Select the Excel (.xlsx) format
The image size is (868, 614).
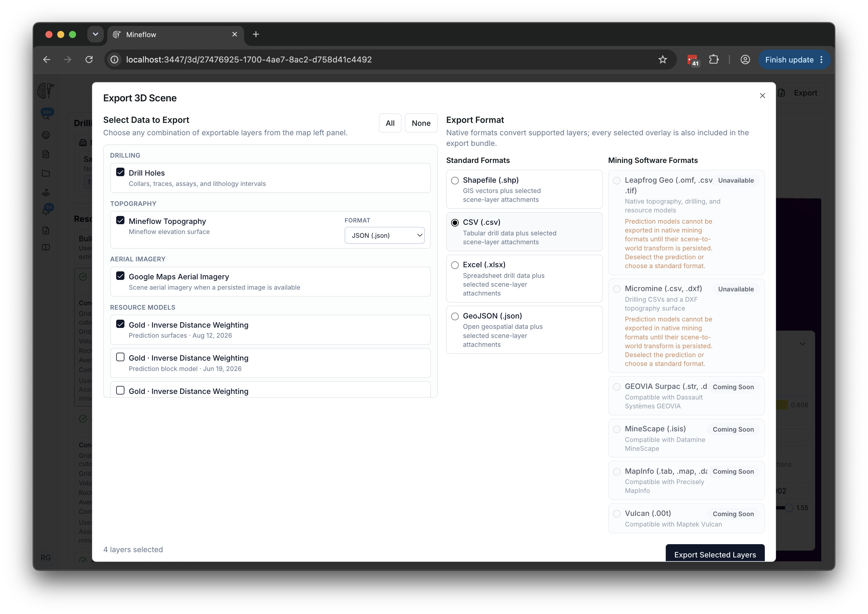point(455,265)
